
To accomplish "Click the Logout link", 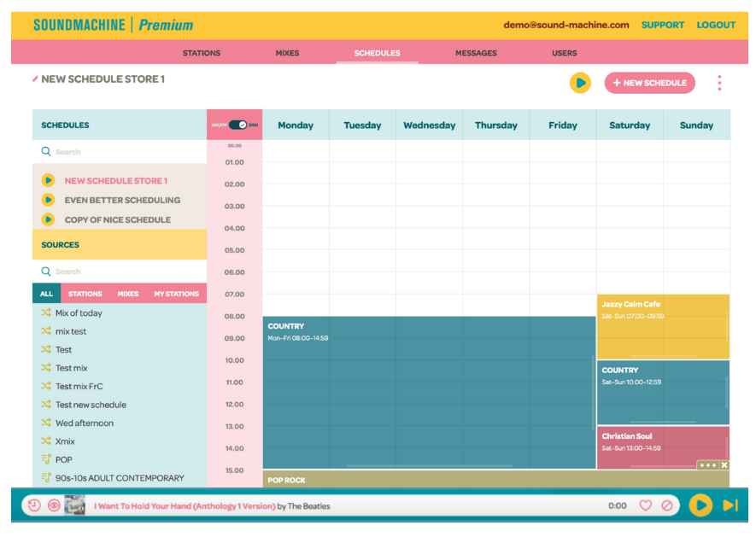I will coord(715,25).
